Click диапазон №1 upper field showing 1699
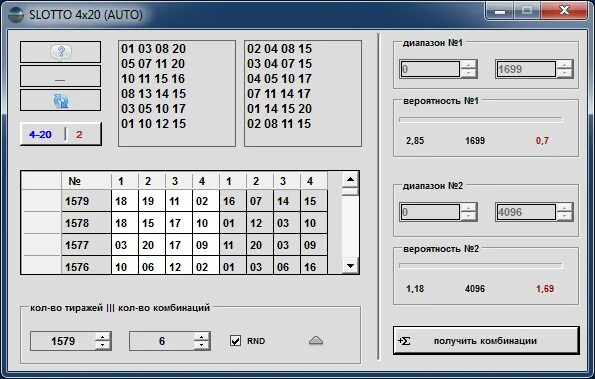595x379 pixels. pyautogui.click(x=526, y=69)
